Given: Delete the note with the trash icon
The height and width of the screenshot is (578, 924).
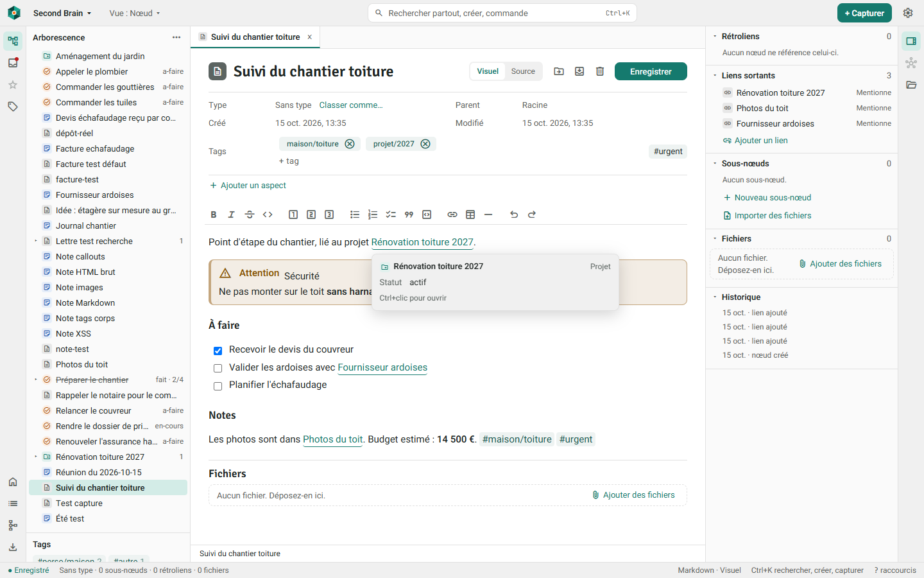Looking at the screenshot, I should tap(600, 71).
